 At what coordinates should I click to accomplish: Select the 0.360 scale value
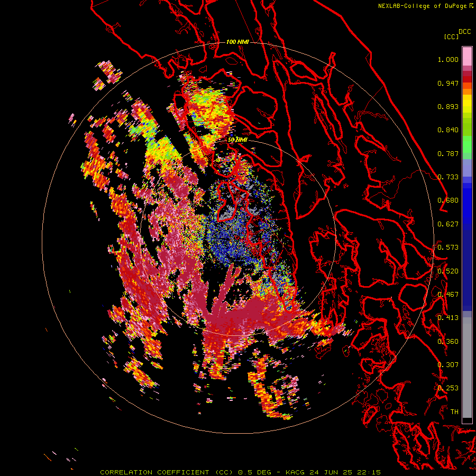448,342
